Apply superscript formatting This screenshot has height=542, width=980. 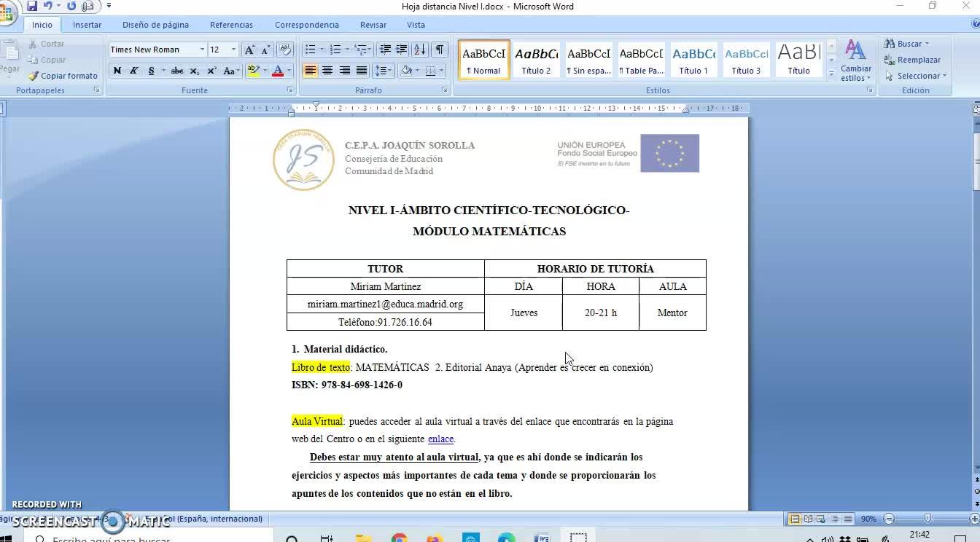pos(211,71)
